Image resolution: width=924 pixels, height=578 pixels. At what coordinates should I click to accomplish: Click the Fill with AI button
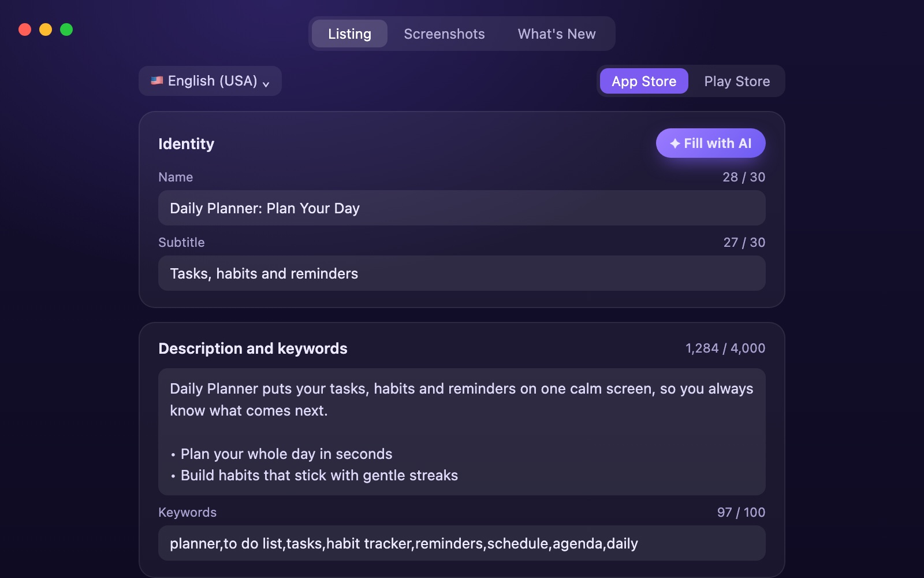(x=710, y=143)
